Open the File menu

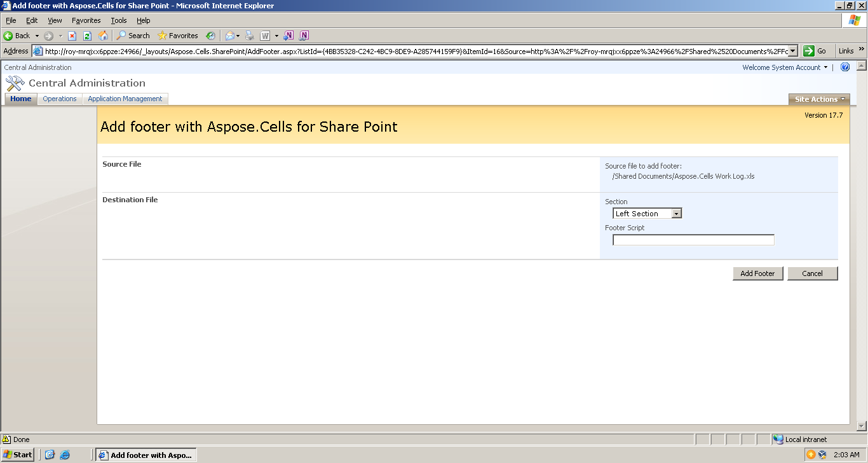click(x=11, y=20)
